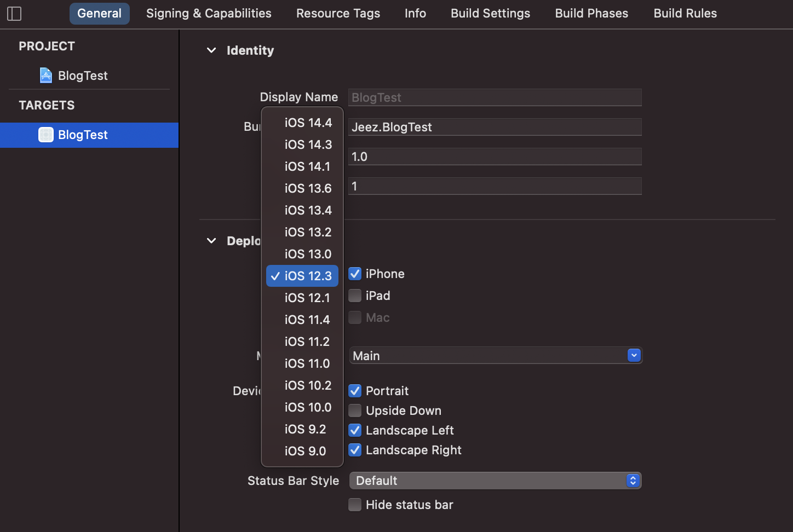Click the Display Name field
793x532 pixels.
495,97
